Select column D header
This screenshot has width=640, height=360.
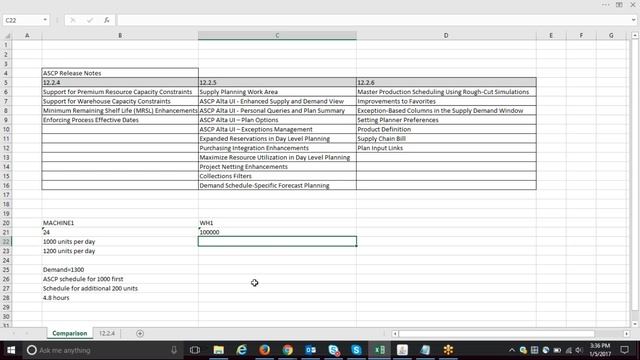[x=446, y=36]
